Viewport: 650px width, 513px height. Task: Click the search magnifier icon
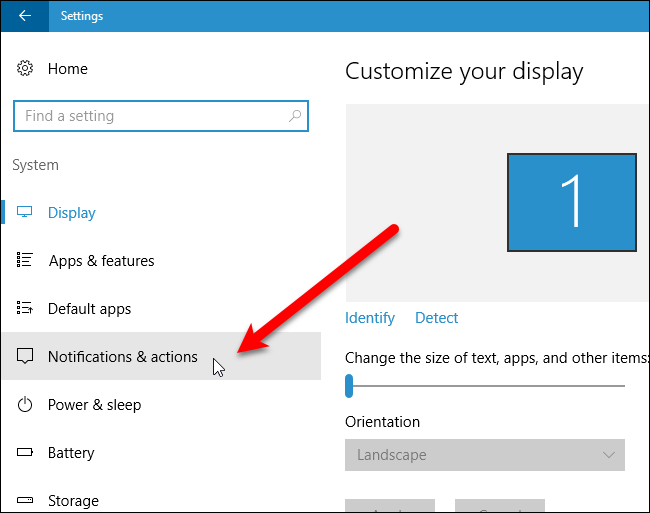click(295, 116)
